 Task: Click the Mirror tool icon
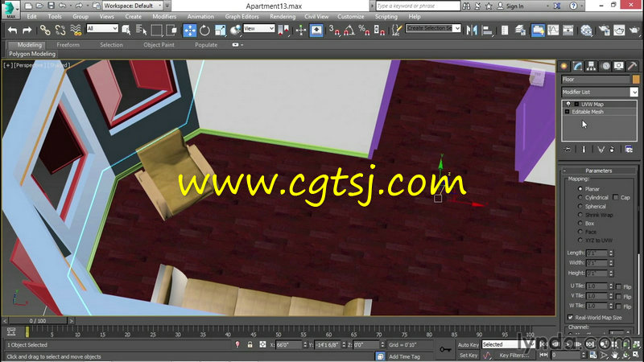[x=472, y=30]
